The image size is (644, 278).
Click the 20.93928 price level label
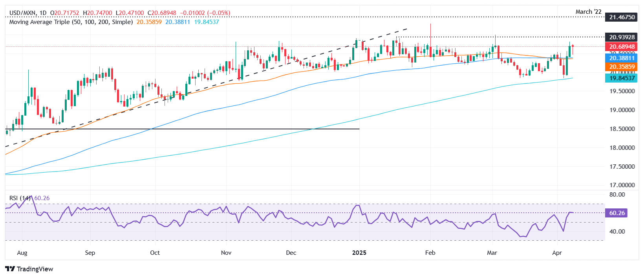622,37
